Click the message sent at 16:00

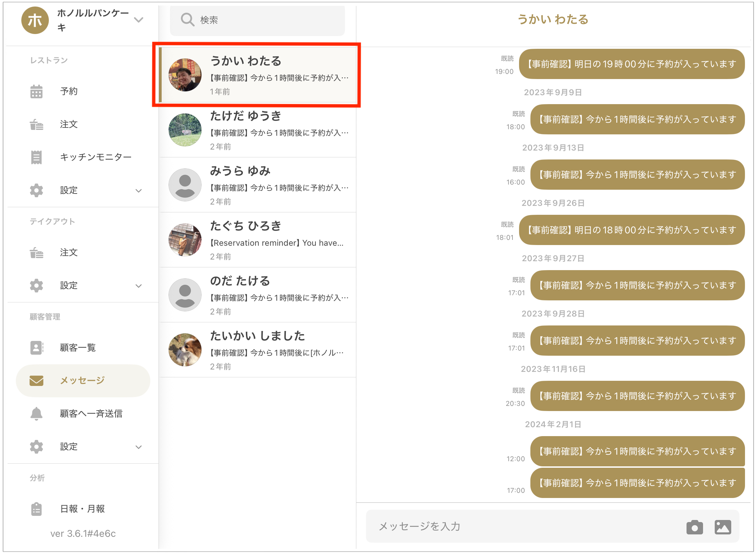click(637, 175)
